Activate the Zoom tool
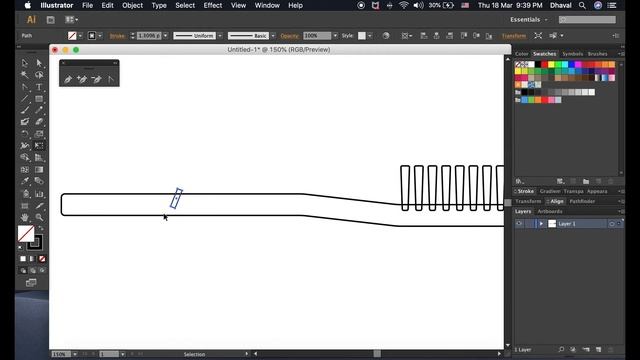Image resolution: width=640 pixels, height=360 pixels. 39,217
